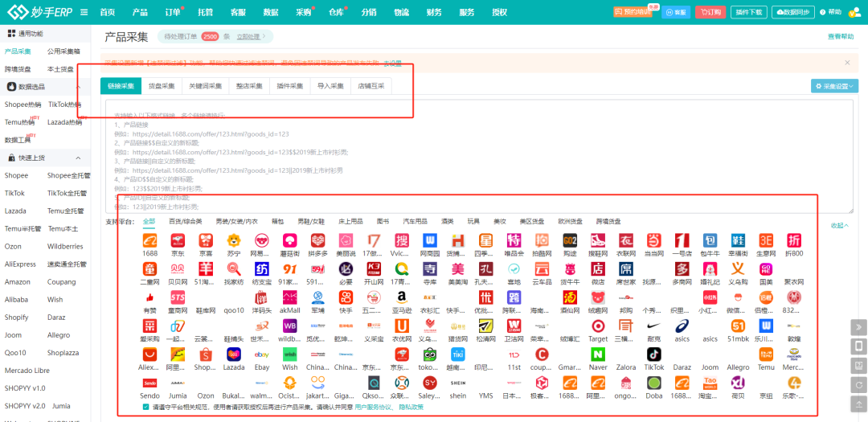Filter platforms by 跨境货盘 category
The image size is (868, 422).
[x=608, y=221]
